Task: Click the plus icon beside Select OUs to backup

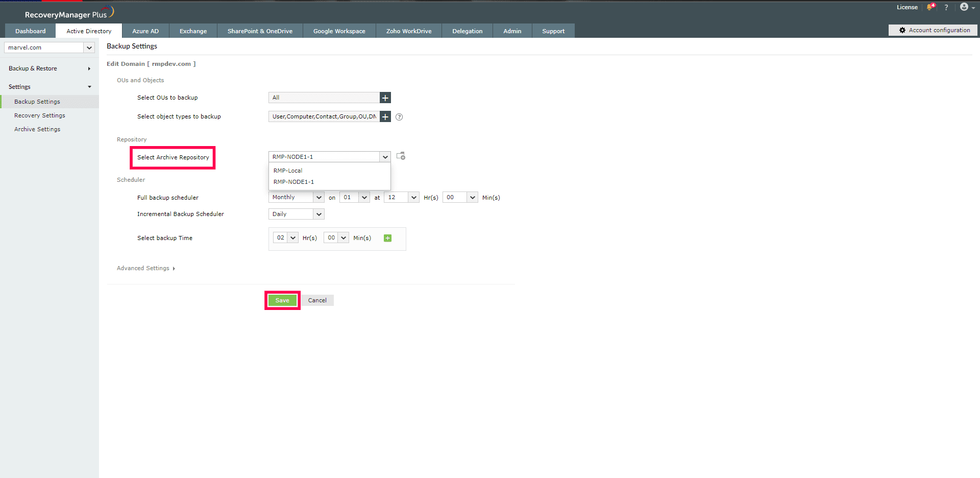Action: pos(385,98)
